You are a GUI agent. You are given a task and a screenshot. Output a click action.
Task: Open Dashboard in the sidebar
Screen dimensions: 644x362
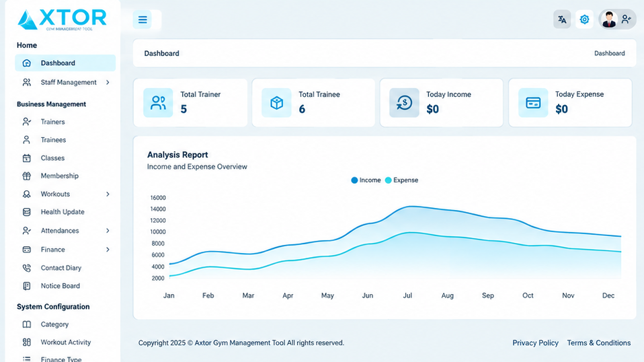[x=65, y=63]
